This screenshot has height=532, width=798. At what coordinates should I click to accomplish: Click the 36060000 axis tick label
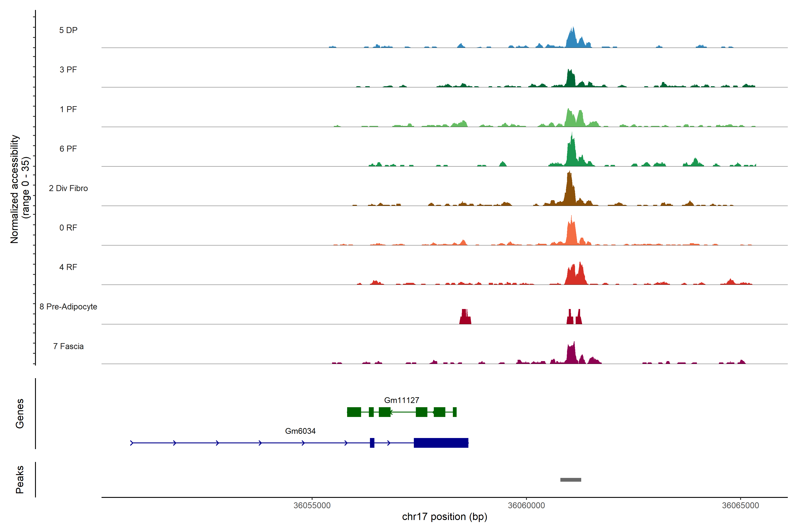(526, 505)
